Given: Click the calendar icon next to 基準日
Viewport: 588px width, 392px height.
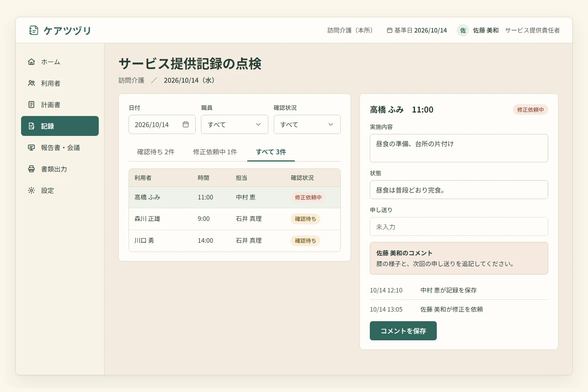Looking at the screenshot, I should (390, 30).
